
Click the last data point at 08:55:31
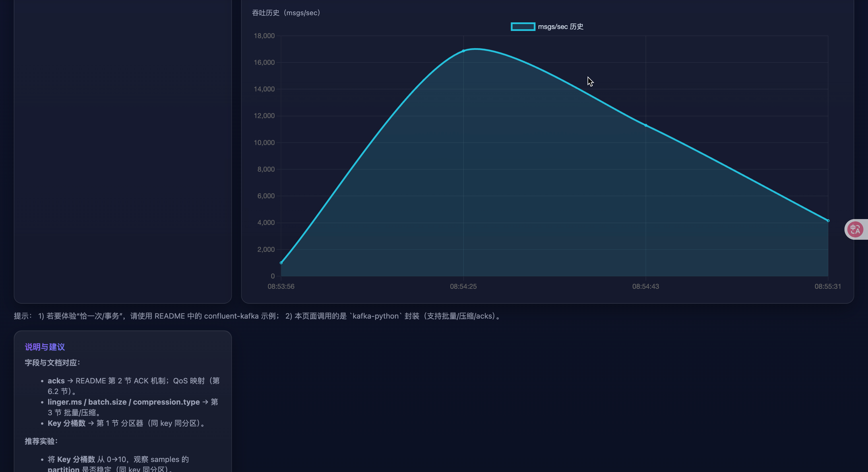click(828, 221)
